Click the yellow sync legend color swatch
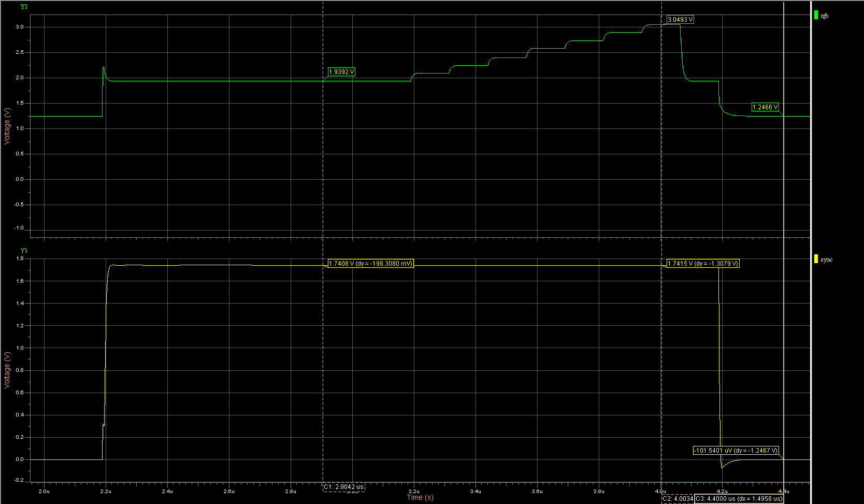This screenshot has width=864, height=504. (816, 259)
